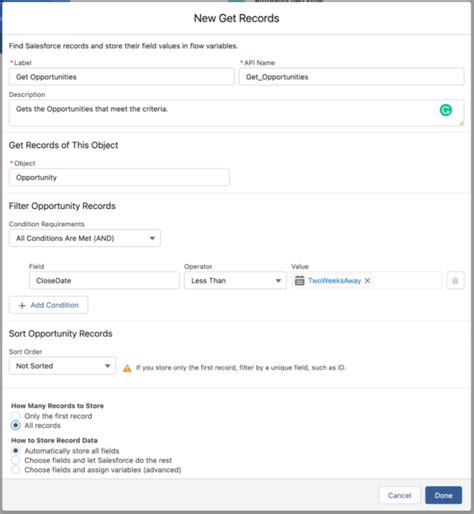Click the Done button
The width and height of the screenshot is (474, 514).
click(x=443, y=495)
